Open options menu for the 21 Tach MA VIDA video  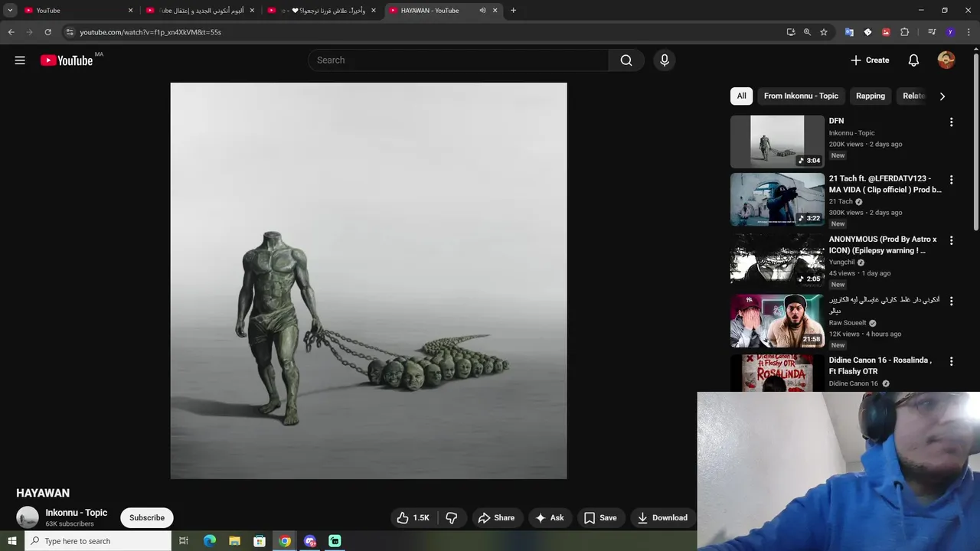pos(951,180)
